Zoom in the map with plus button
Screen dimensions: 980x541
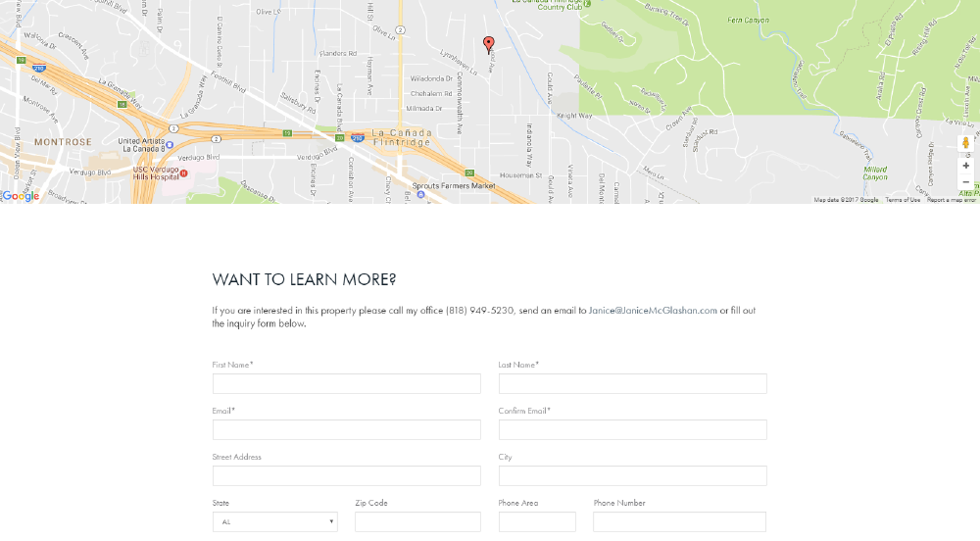pyautogui.click(x=965, y=167)
